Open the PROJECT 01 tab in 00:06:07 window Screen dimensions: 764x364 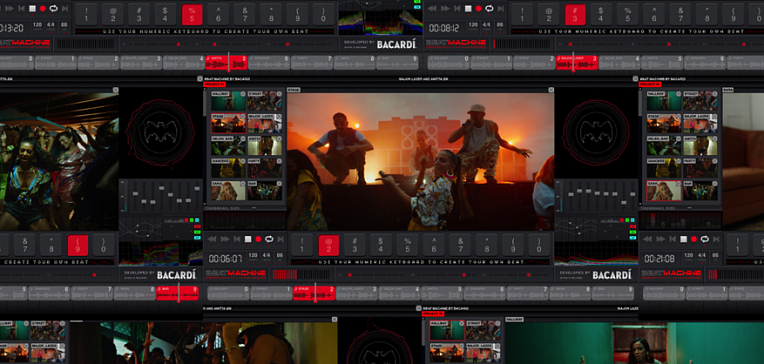[x=214, y=84]
